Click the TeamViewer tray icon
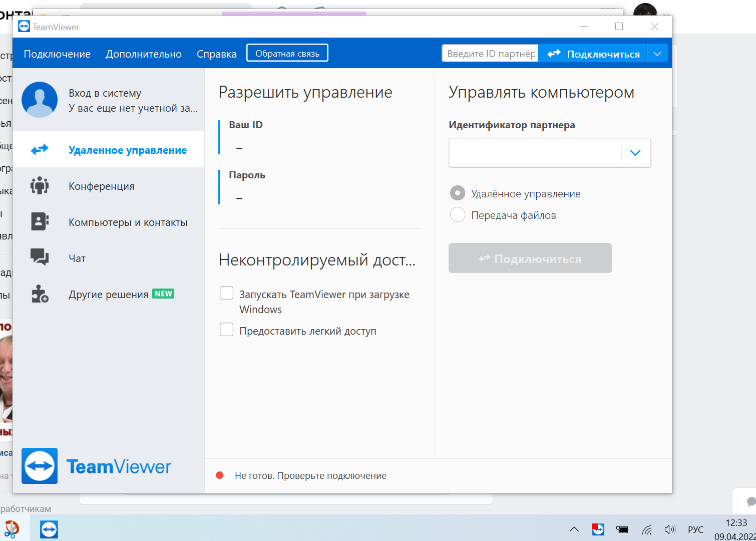Image resolution: width=756 pixels, height=541 pixels. (598, 529)
